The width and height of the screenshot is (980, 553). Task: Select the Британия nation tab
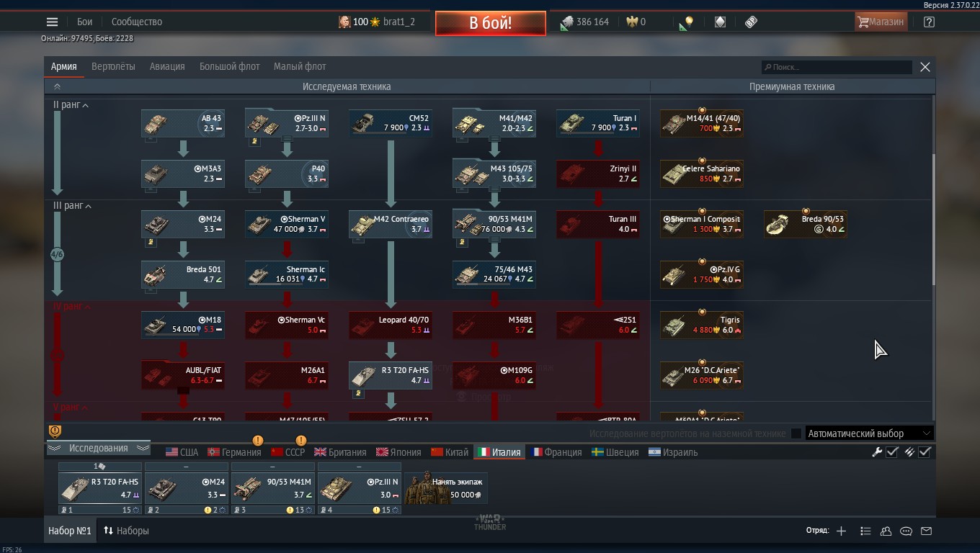click(340, 452)
